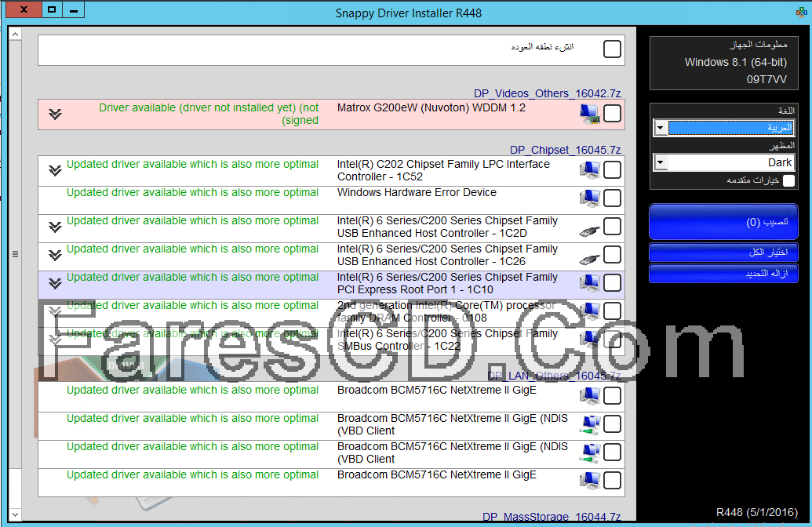This screenshot has width=812, height=527.
Task: Select the Windows Hardware Error Device name text
Action: click(x=417, y=193)
